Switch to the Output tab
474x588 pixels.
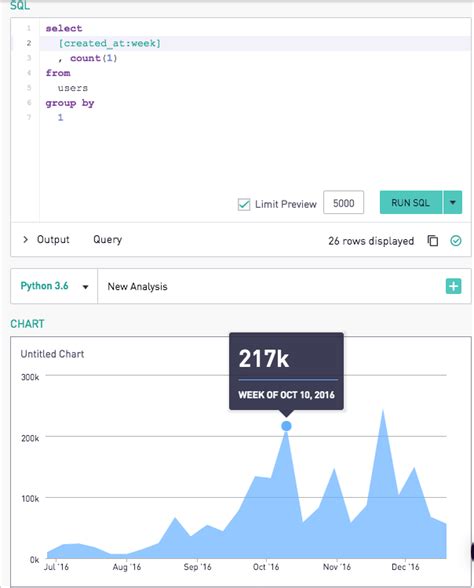tap(53, 239)
